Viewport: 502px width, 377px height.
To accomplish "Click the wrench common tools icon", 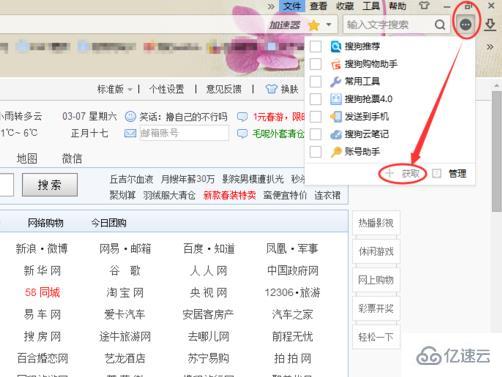I will pos(336,81).
